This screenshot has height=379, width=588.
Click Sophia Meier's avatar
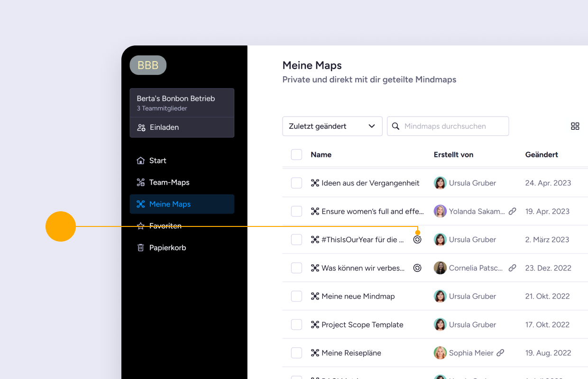[440, 353]
